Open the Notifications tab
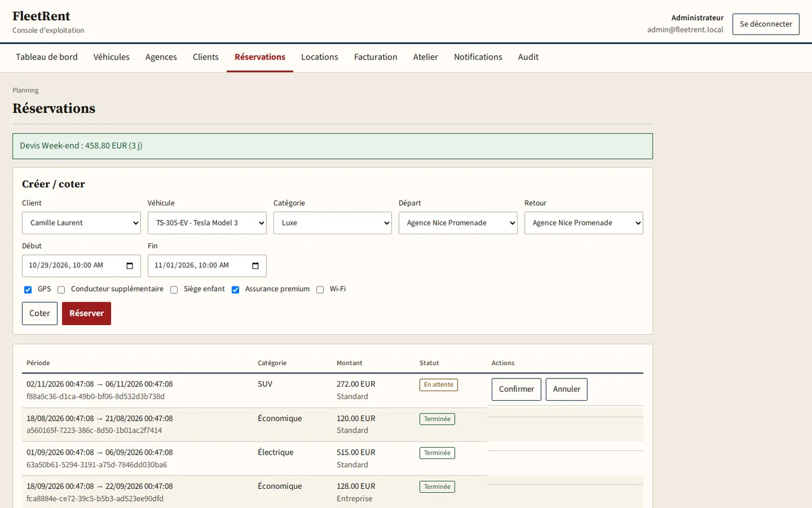This screenshot has height=508, width=812. (x=478, y=57)
